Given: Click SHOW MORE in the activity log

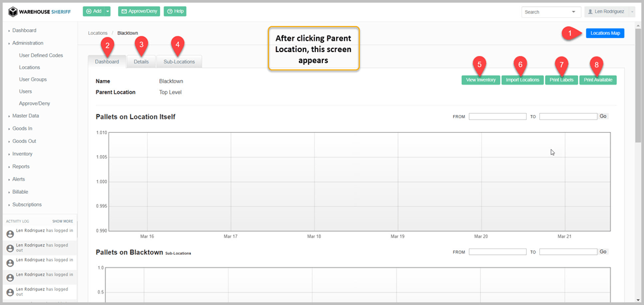Looking at the screenshot, I should 62,221.
